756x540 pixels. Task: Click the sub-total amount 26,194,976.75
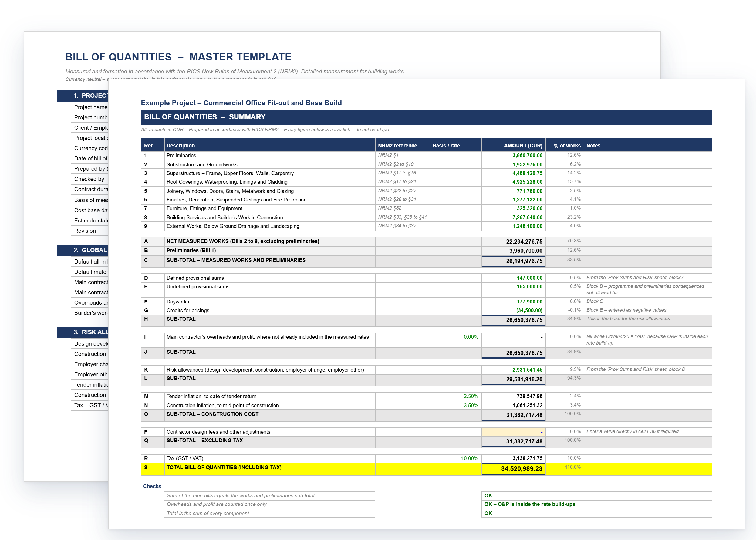click(513, 261)
